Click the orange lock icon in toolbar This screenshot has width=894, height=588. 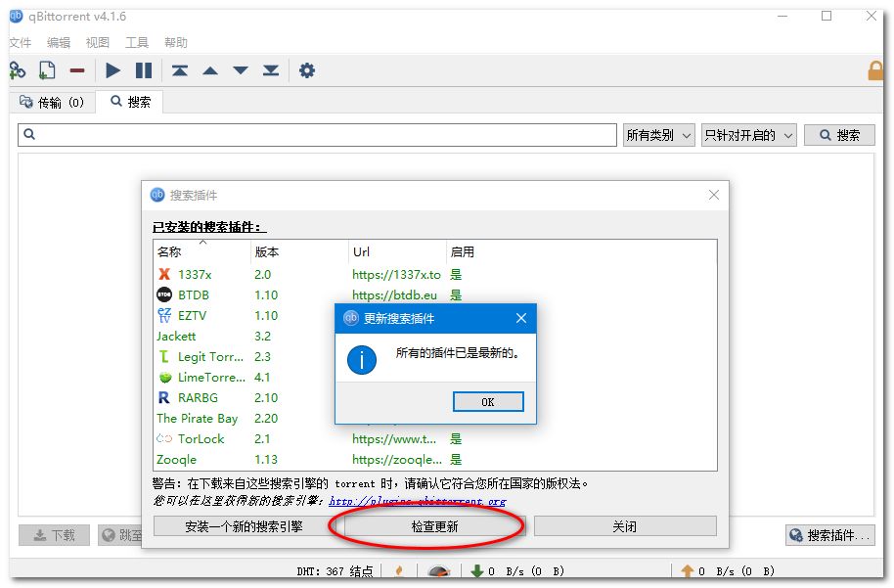[x=875, y=70]
